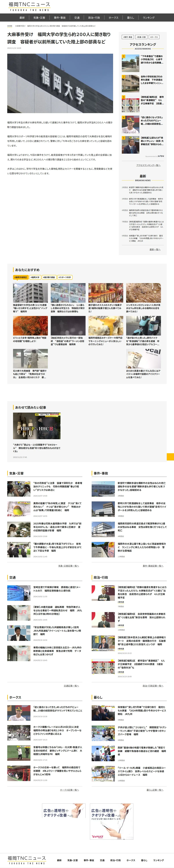Open recommended thumbnail 親に迷惑かけられない
The height and width of the screenshot is (868, 174).
[68, 293]
